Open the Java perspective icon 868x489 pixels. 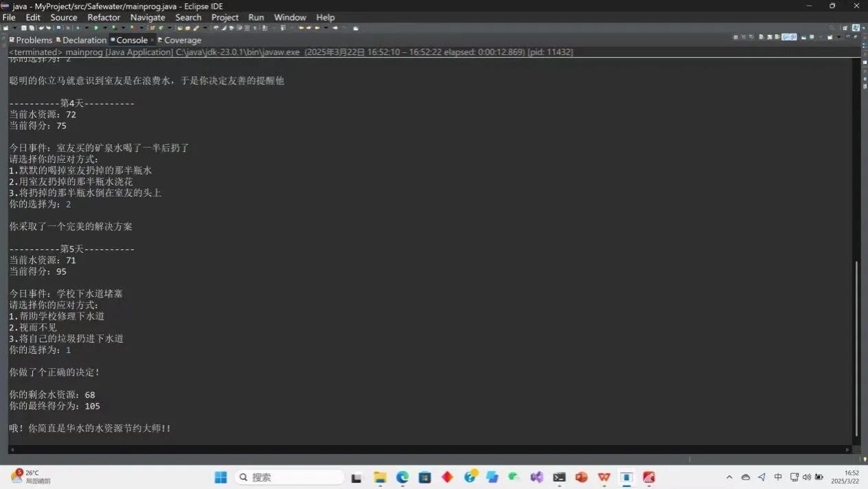click(x=856, y=28)
